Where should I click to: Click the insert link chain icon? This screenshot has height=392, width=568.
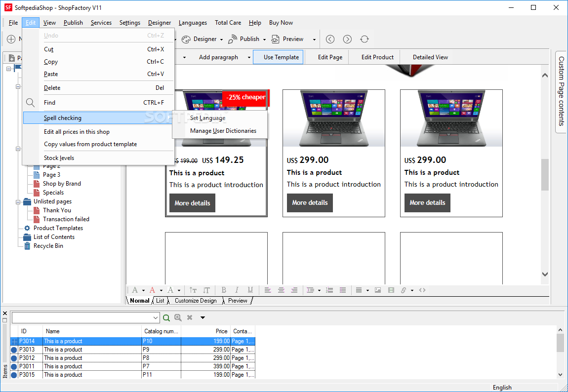click(x=404, y=290)
